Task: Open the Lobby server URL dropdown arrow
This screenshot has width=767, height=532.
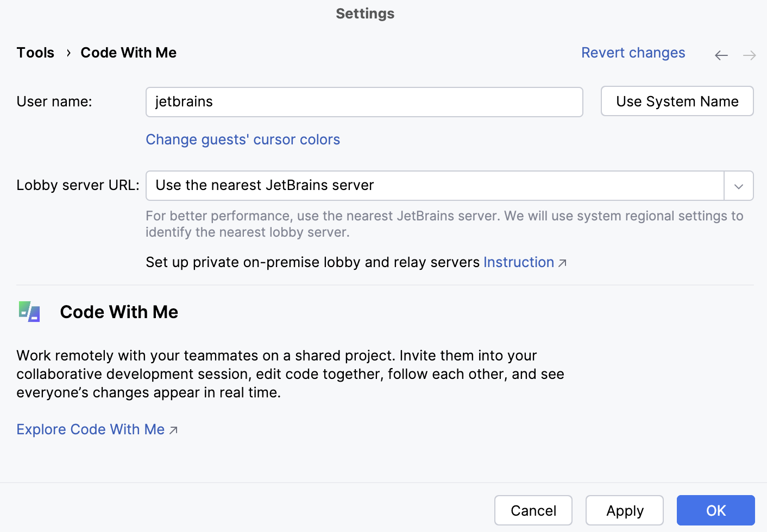Action: 739,186
